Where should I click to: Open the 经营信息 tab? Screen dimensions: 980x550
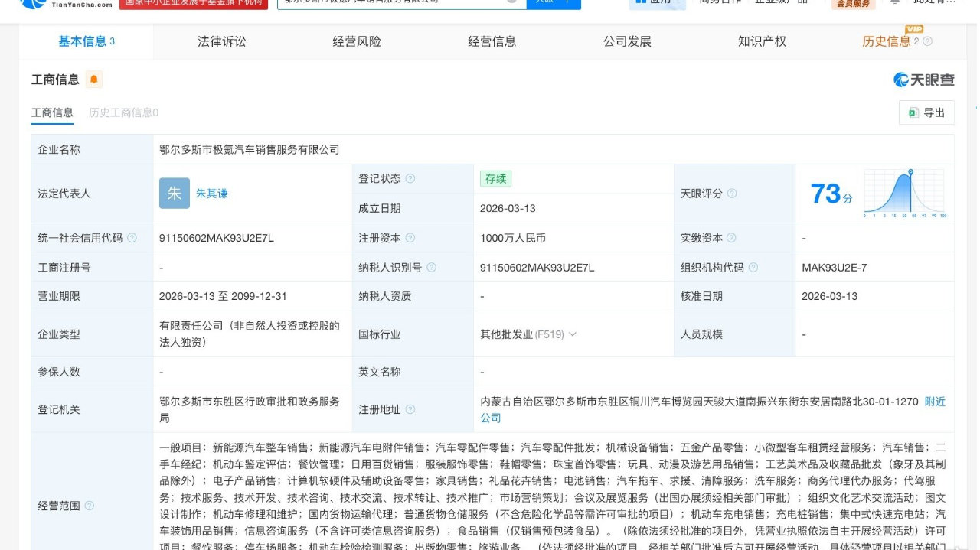tap(492, 41)
